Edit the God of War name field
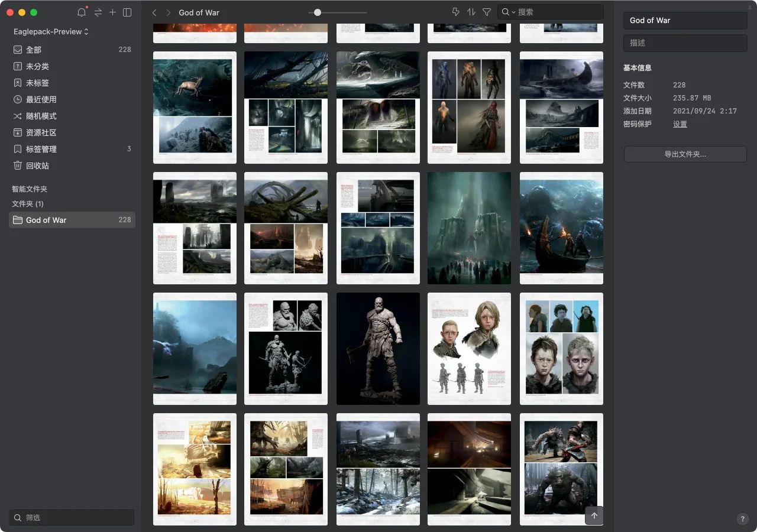The image size is (757, 532). click(x=685, y=20)
